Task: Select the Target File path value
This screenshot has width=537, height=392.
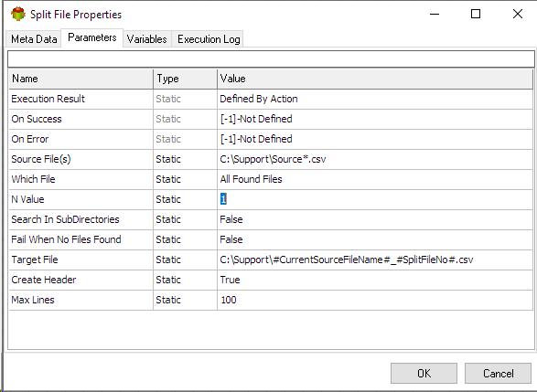Action: tap(375, 260)
